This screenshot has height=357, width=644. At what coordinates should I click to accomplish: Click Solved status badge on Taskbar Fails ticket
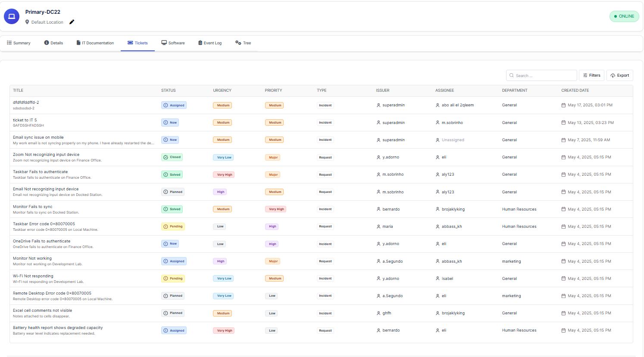click(172, 174)
